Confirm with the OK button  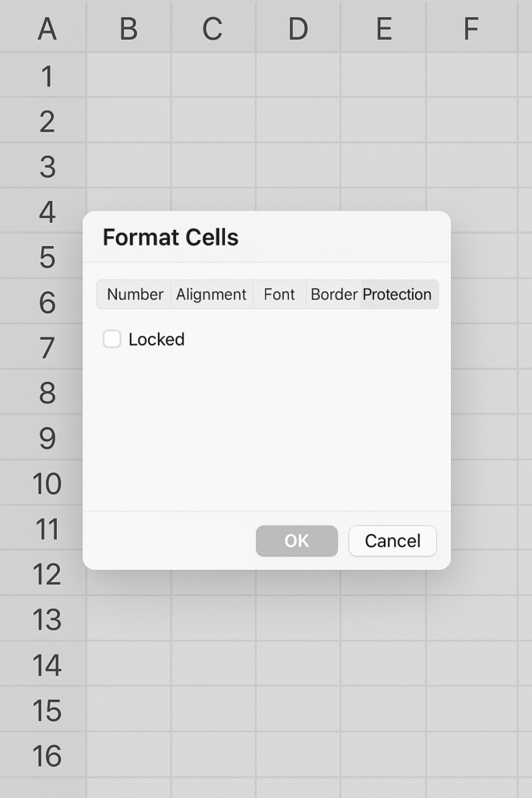click(x=297, y=541)
